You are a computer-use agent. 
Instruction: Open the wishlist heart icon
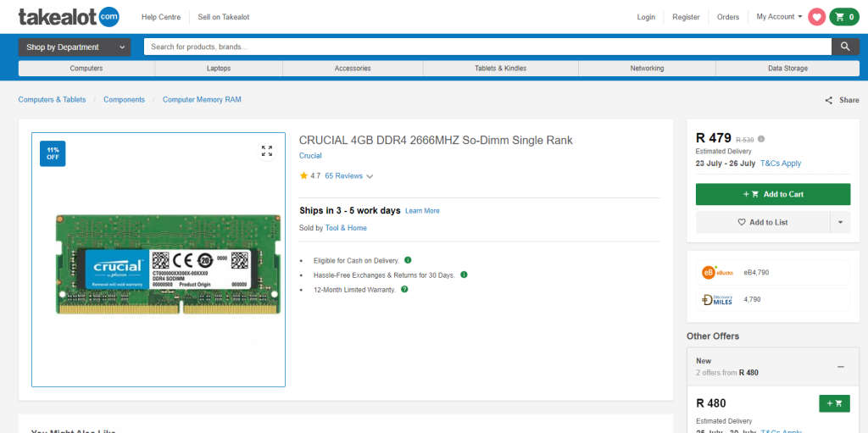tap(816, 17)
